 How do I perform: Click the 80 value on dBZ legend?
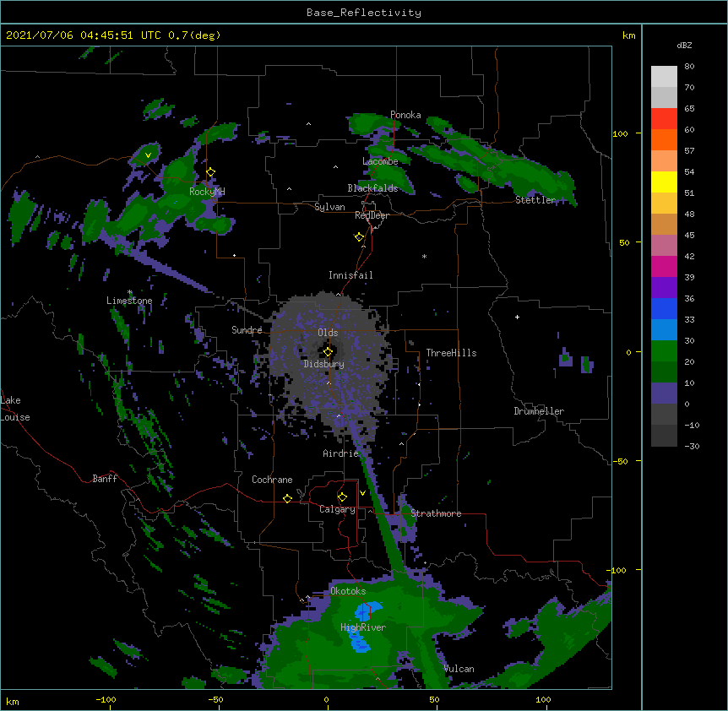pyautogui.click(x=689, y=67)
